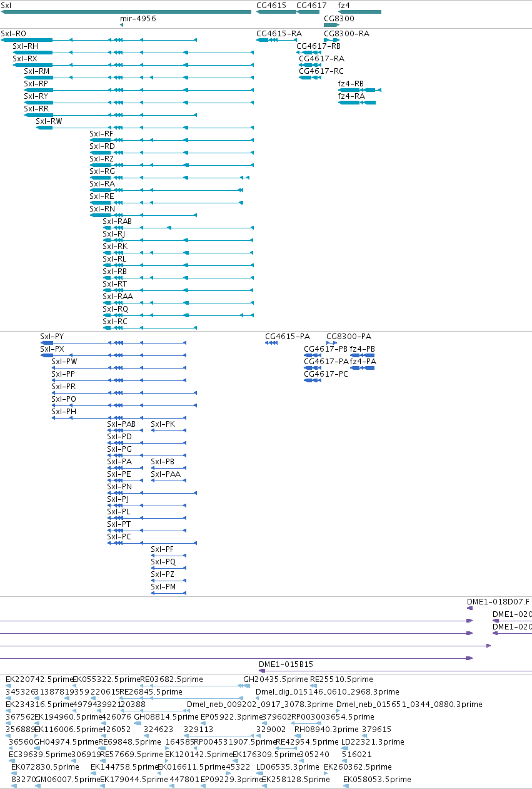Open the Sxl-RK transcript label
This screenshot has width=532, height=789.
pos(115,247)
